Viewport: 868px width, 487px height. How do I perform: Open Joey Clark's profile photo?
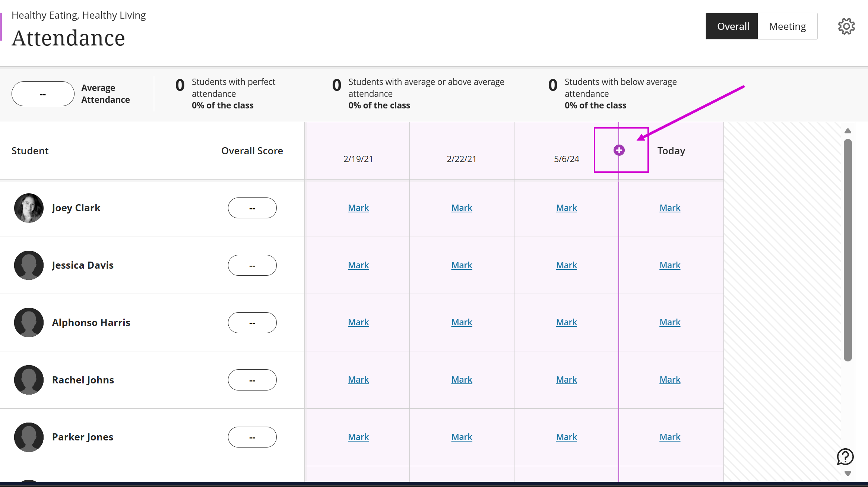point(29,208)
